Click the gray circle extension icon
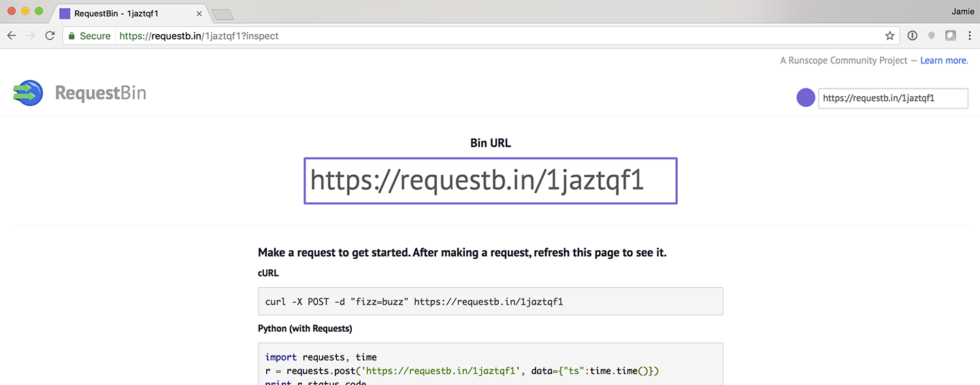Screen dimensions: 980x385 (932, 36)
